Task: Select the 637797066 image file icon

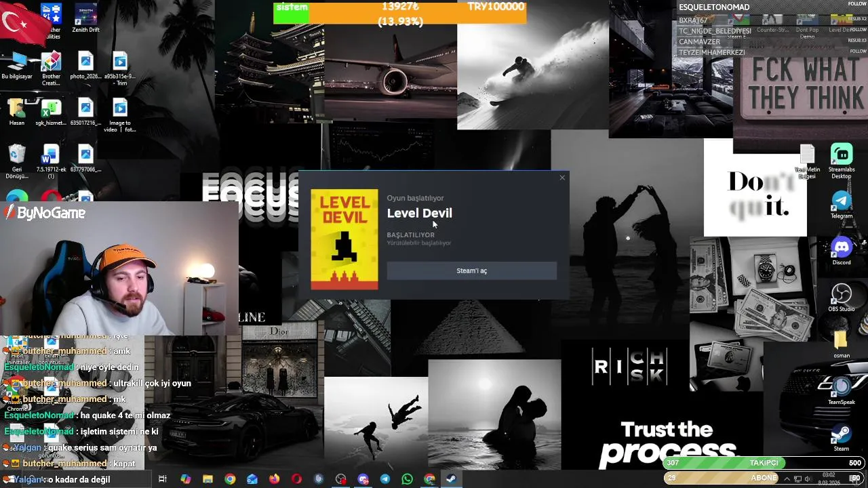Action: tap(85, 159)
